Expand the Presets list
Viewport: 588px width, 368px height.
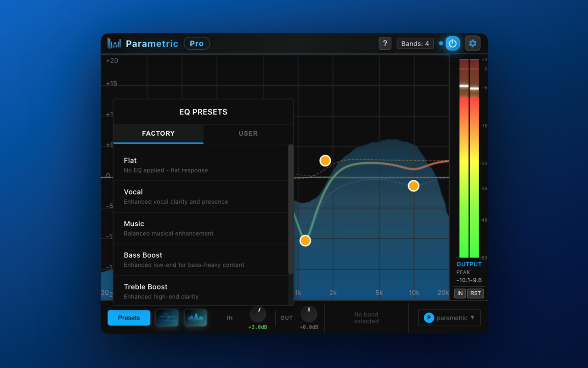pyautogui.click(x=129, y=317)
